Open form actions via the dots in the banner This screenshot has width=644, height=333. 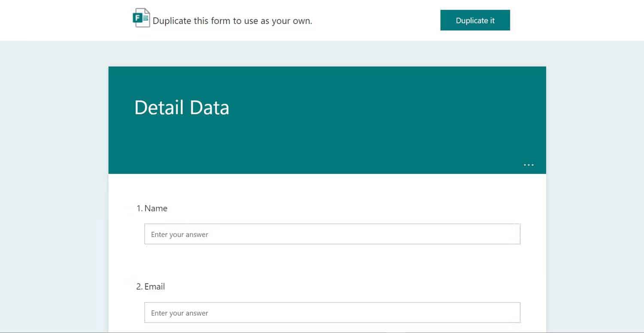(529, 165)
